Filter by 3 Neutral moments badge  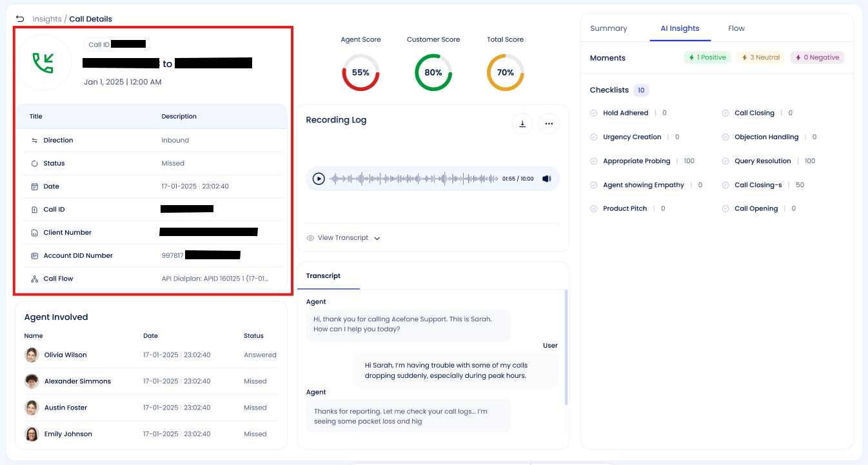(761, 57)
